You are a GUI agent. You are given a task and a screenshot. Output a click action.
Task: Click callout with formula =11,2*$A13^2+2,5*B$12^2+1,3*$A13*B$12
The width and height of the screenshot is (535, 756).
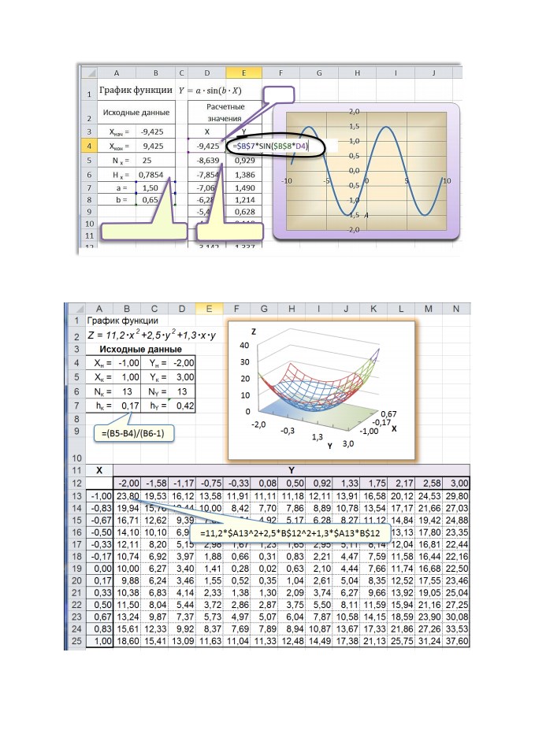pyautogui.click(x=289, y=533)
